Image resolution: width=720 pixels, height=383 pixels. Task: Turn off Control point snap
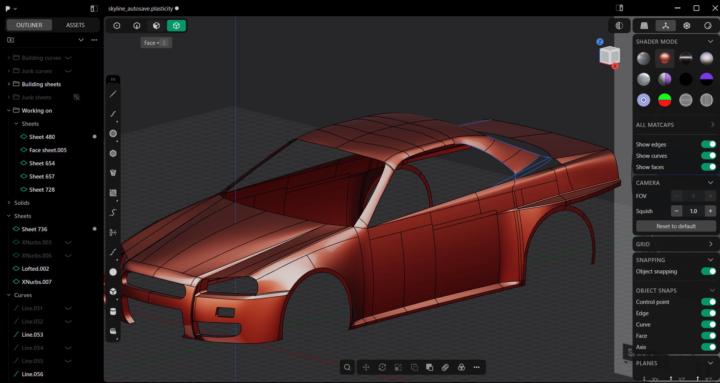click(x=708, y=302)
